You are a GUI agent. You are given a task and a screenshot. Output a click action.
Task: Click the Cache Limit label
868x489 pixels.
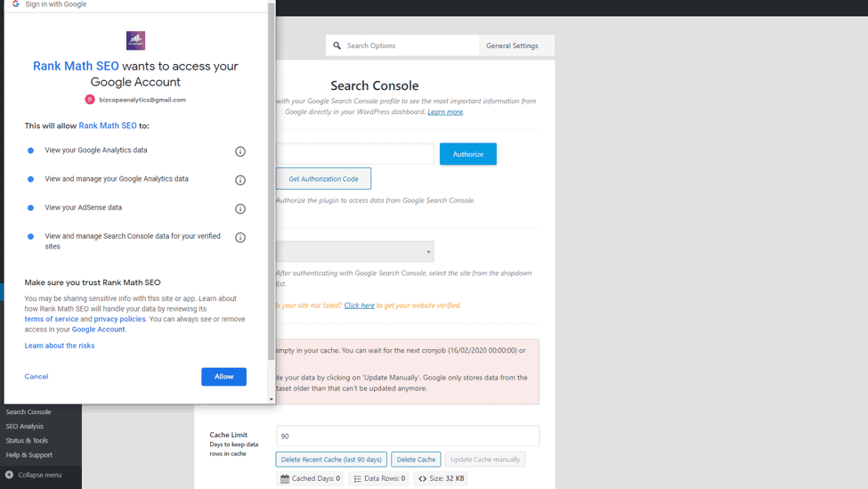point(228,435)
